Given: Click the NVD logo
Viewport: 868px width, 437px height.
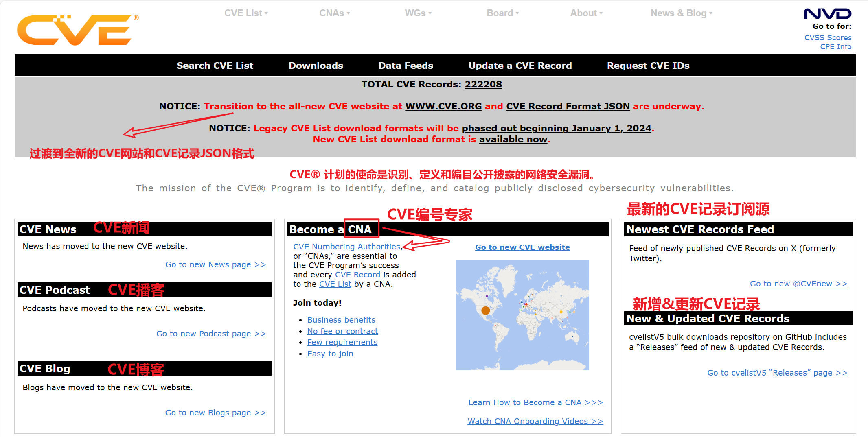Looking at the screenshot, I should click(x=828, y=13).
